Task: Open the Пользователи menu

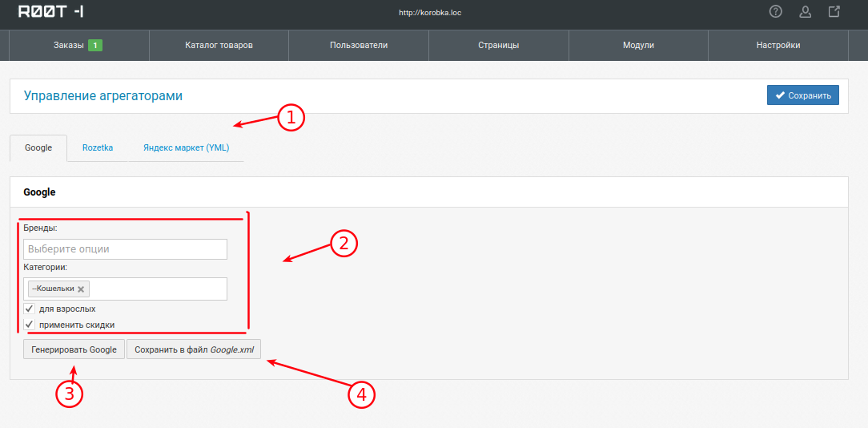Action: tap(359, 46)
